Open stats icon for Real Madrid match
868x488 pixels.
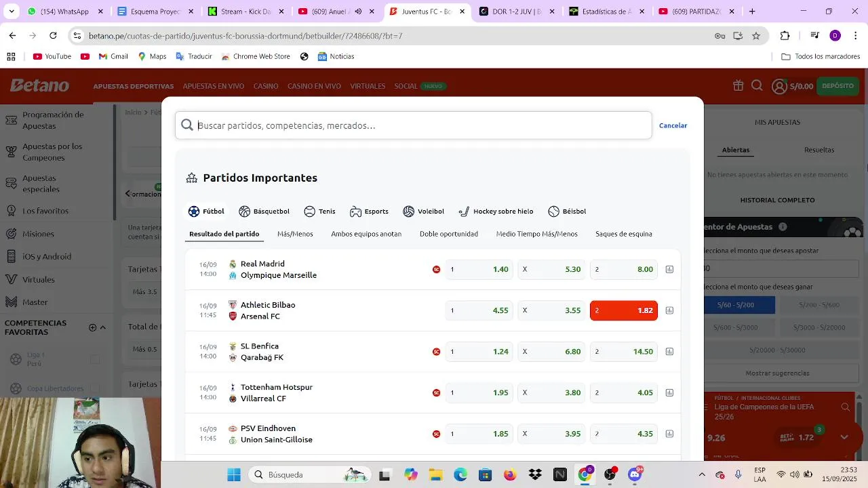coord(669,270)
